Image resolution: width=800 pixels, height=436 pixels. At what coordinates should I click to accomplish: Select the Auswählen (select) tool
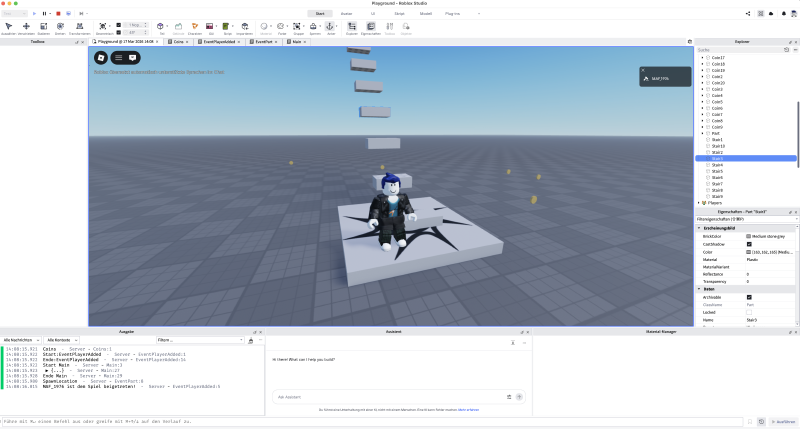click(x=8, y=27)
